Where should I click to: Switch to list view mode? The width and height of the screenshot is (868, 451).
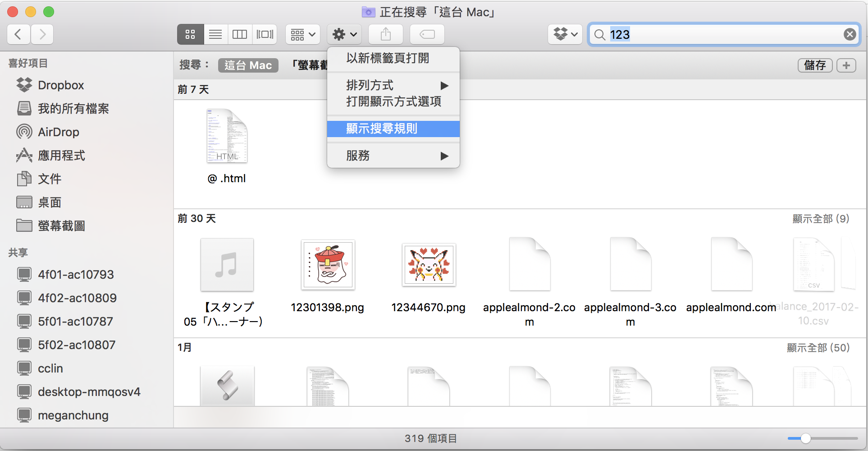tap(215, 34)
